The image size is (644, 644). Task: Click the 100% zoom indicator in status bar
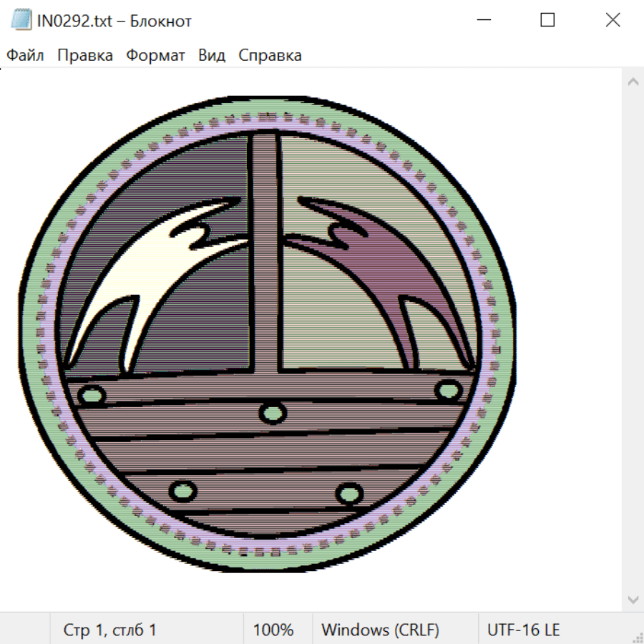(273, 630)
